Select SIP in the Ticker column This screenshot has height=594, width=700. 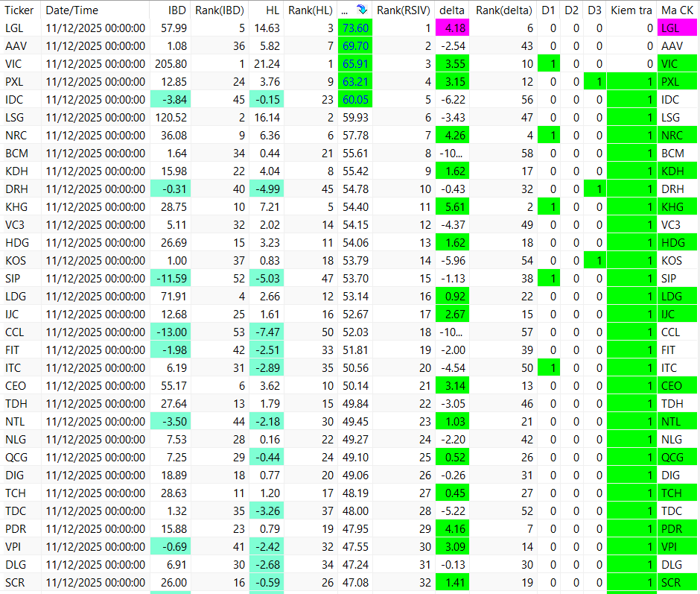coord(13,279)
